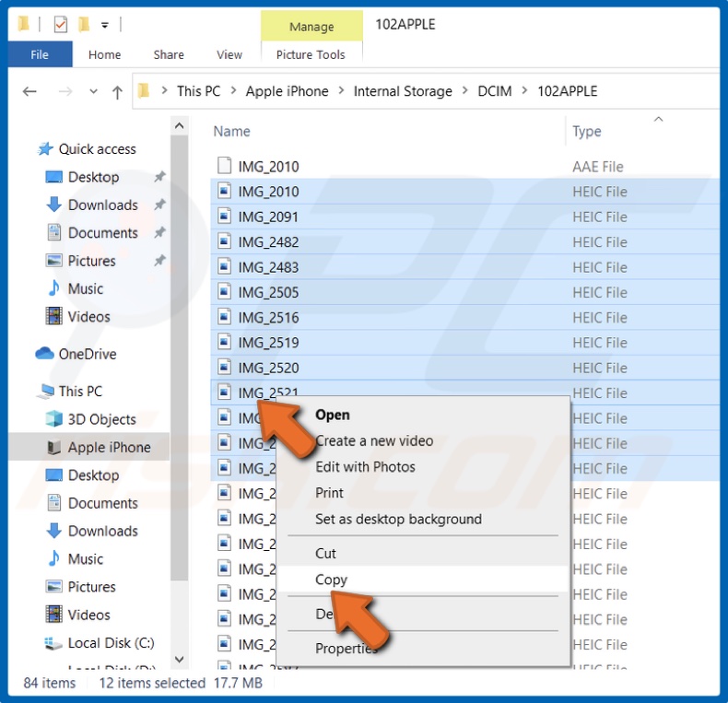Click the pin icon next to Desktop
Viewport: 728px width, 703px height.
(159, 177)
